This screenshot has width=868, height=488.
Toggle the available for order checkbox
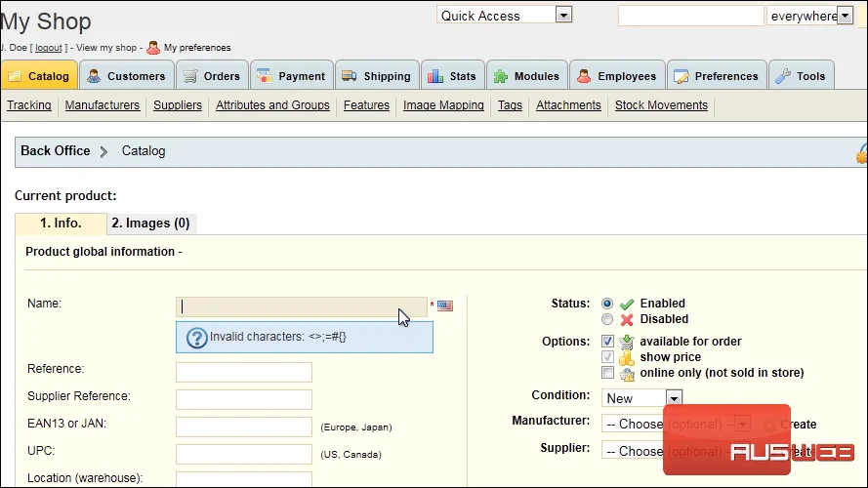608,341
